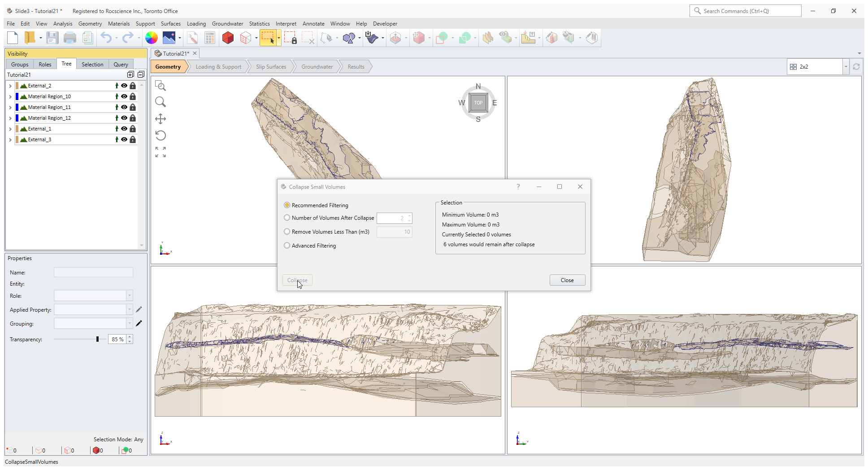The width and height of the screenshot is (868, 470).
Task: Choose the Advanced Filtering option
Action: pyautogui.click(x=287, y=245)
